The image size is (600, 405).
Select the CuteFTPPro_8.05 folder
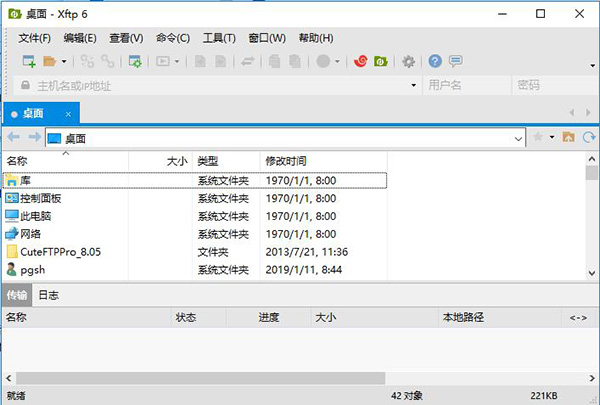point(59,252)
